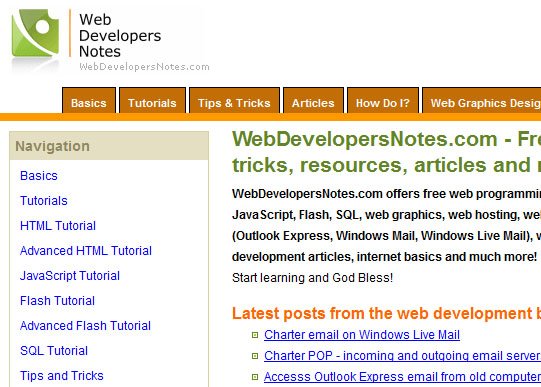
Task: Click the WebDevelopersNotes.com green page heading
Action: coord(386,152)
